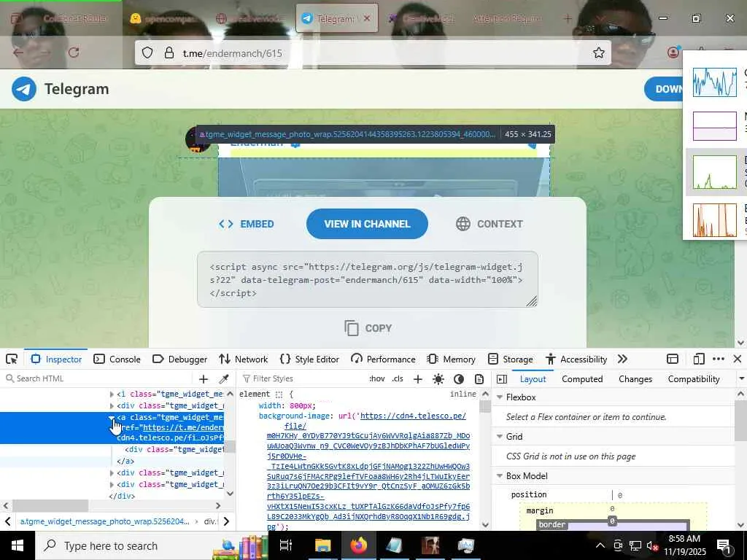Focus the Search HTML field
Screen dimensions: 747x560
[98, 378]
